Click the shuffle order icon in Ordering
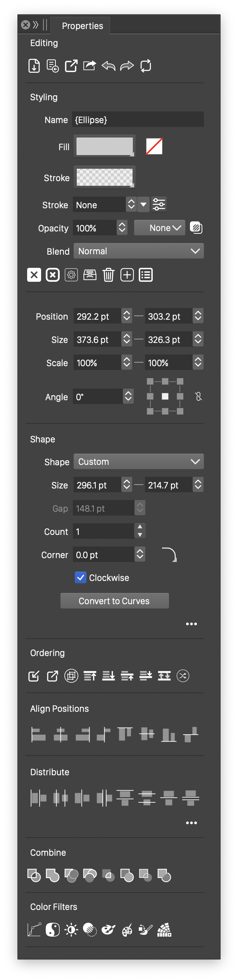 click(183, 676)
